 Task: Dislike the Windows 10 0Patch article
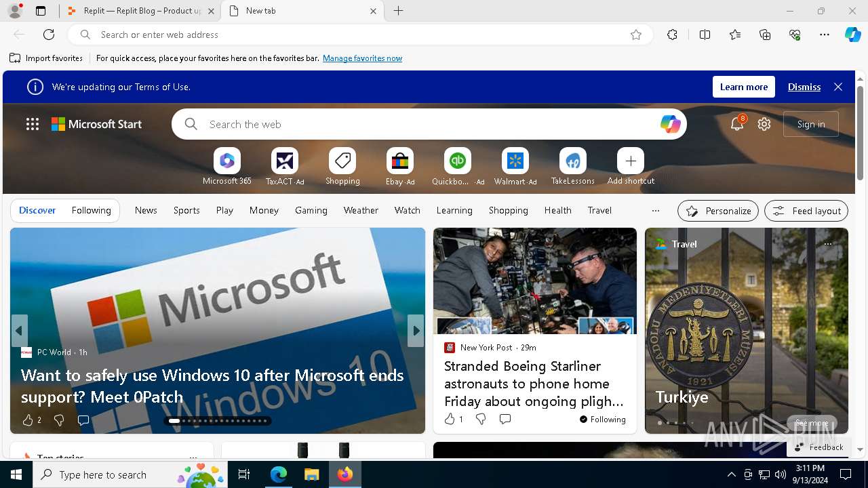(x=59, y=420)
